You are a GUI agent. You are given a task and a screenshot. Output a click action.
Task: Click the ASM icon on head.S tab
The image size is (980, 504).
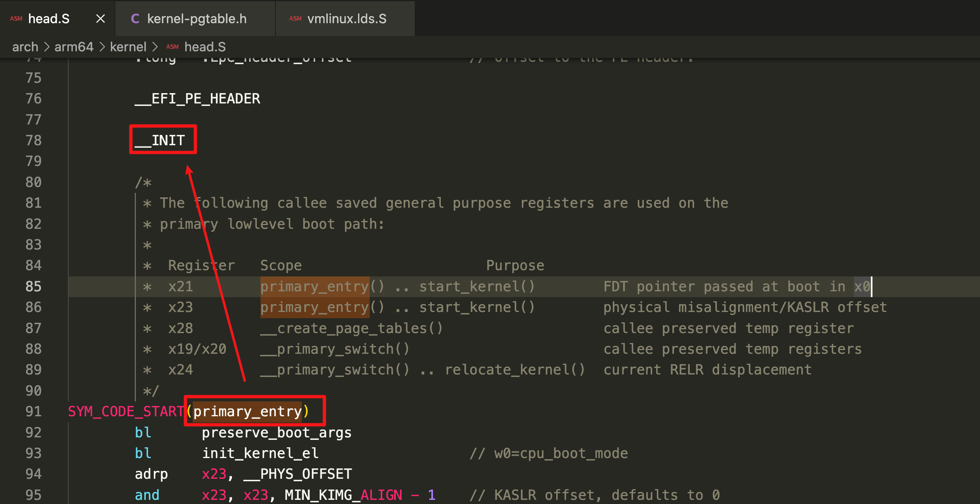point(16,19)
